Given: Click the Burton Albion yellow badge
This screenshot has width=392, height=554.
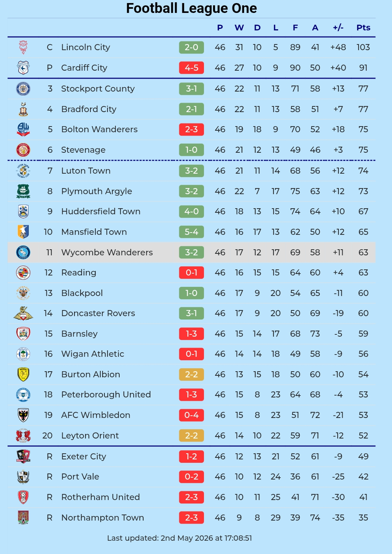Looking at the screenshot, I should [x=23, y=374].
